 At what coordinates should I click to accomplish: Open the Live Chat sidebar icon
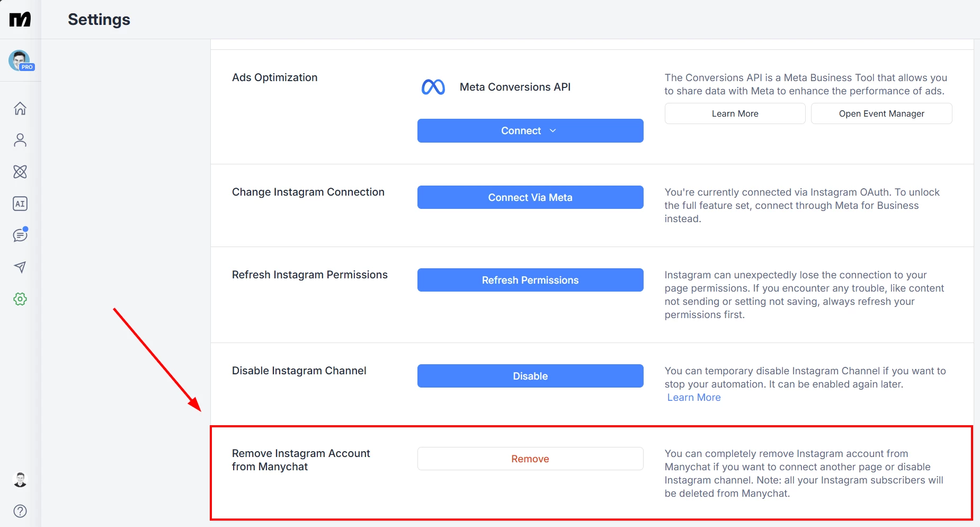(20, 235)
